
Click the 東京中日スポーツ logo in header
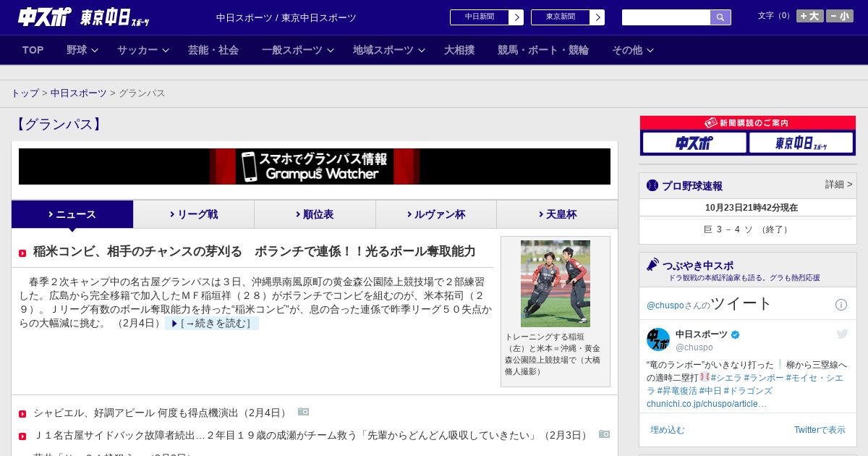click(115, 17)
